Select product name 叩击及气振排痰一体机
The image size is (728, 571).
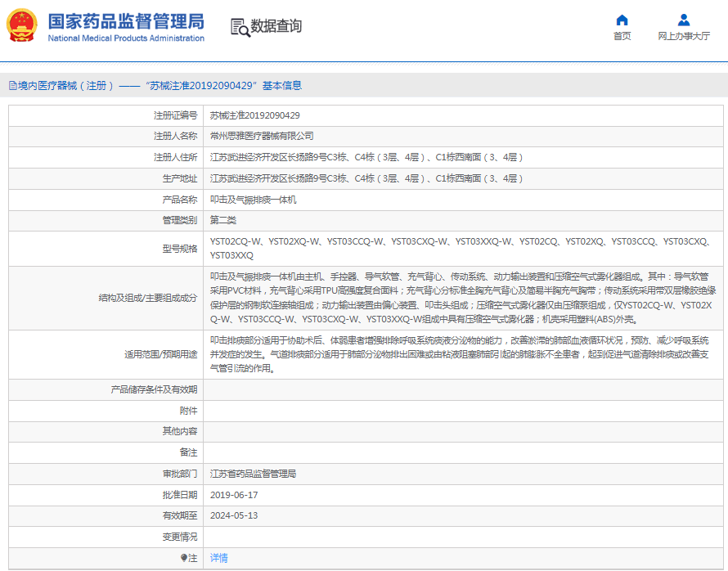[253, 200]
